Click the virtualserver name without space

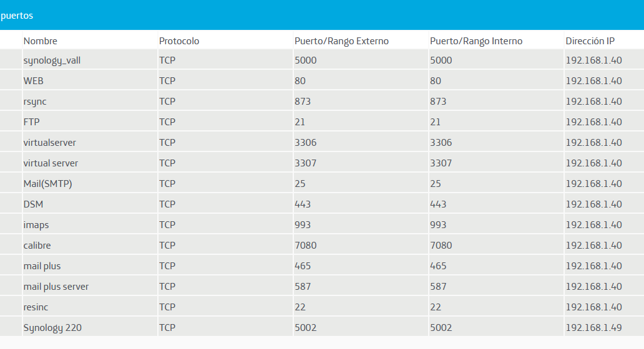[50, 143]
